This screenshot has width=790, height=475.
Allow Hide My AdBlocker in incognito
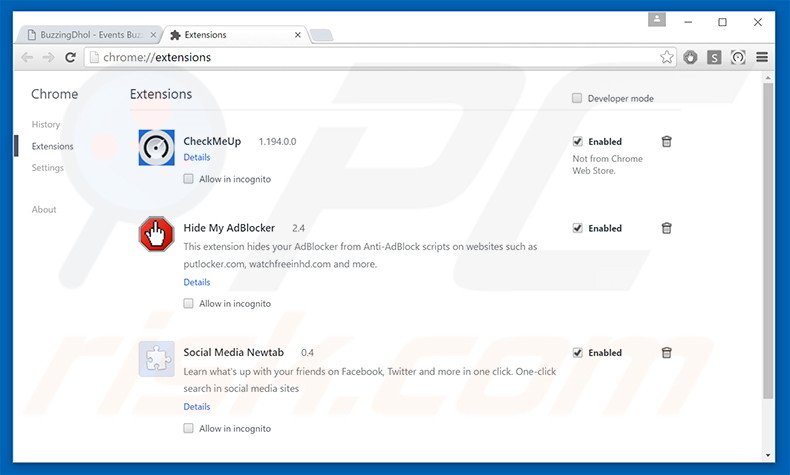188,303
